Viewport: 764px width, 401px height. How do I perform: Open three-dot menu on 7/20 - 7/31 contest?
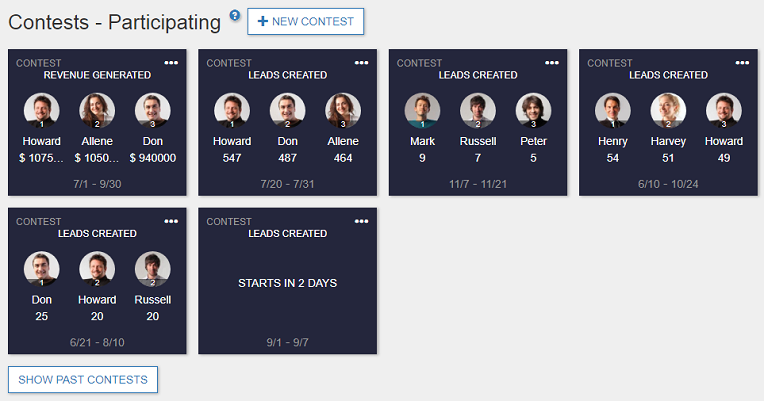click(x=361, y=63)
